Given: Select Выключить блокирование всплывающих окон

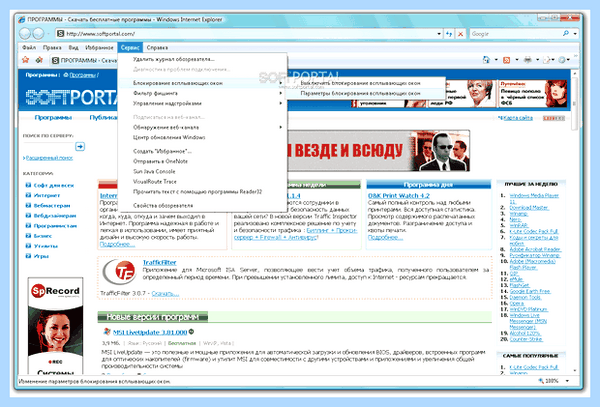Looking at the screenshot, I should point(365,83).
